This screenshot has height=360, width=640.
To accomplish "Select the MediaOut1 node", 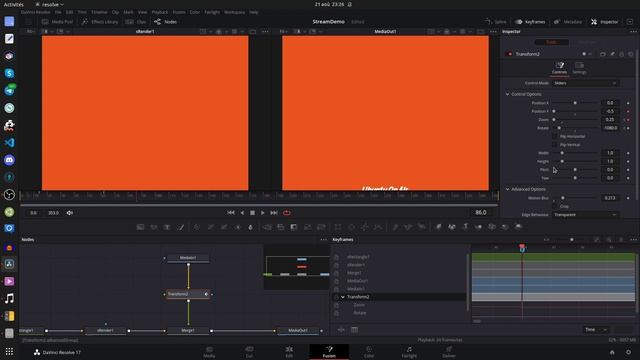I will pyautogui.click(x=298, y=330).
